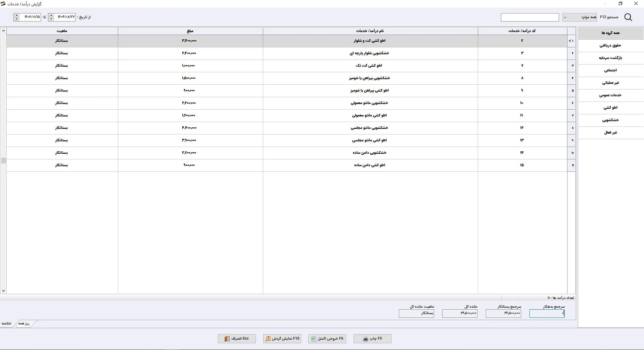This screenshot has width=644, height=350.
Task: Decrease the از تاریخ start date spinner
Action: [51, 19]
